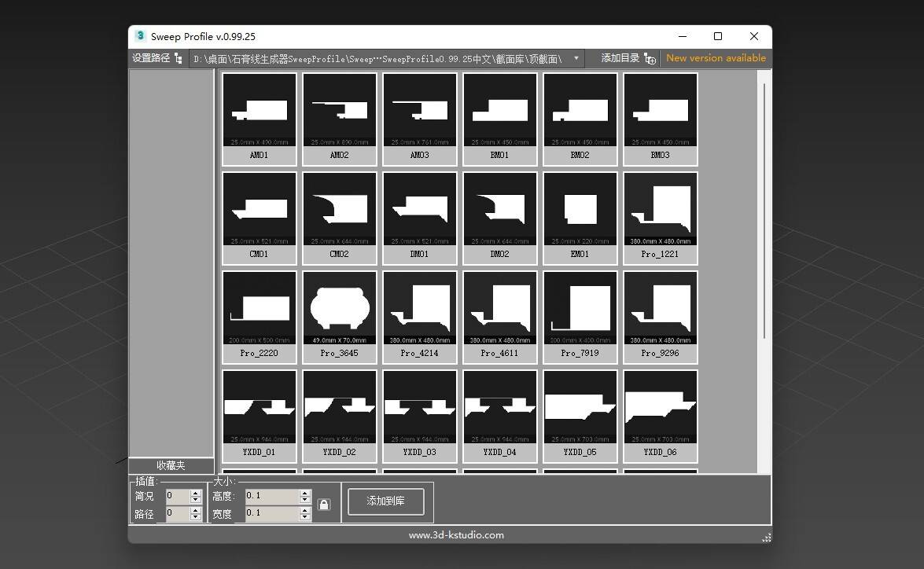Open the www.3d-kstudio.com website link
Viewport: 924px width, 569px height.
point(456,535)
